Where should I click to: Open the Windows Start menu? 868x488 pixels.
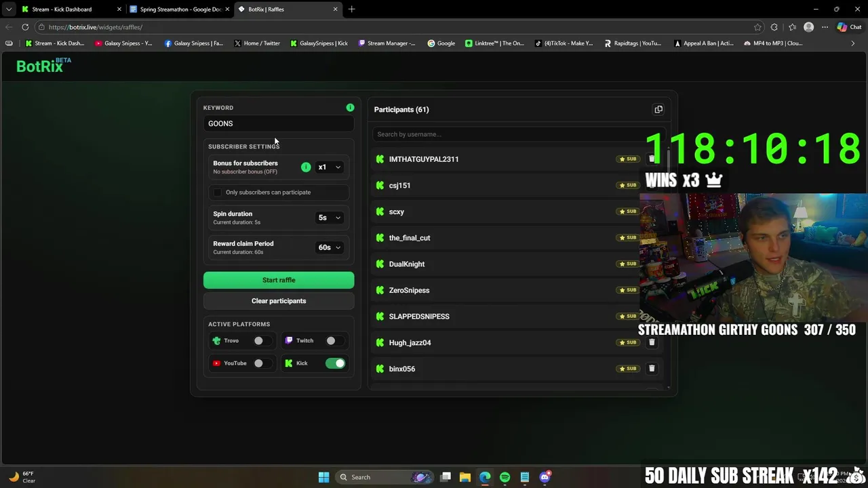tap(323, 477)
